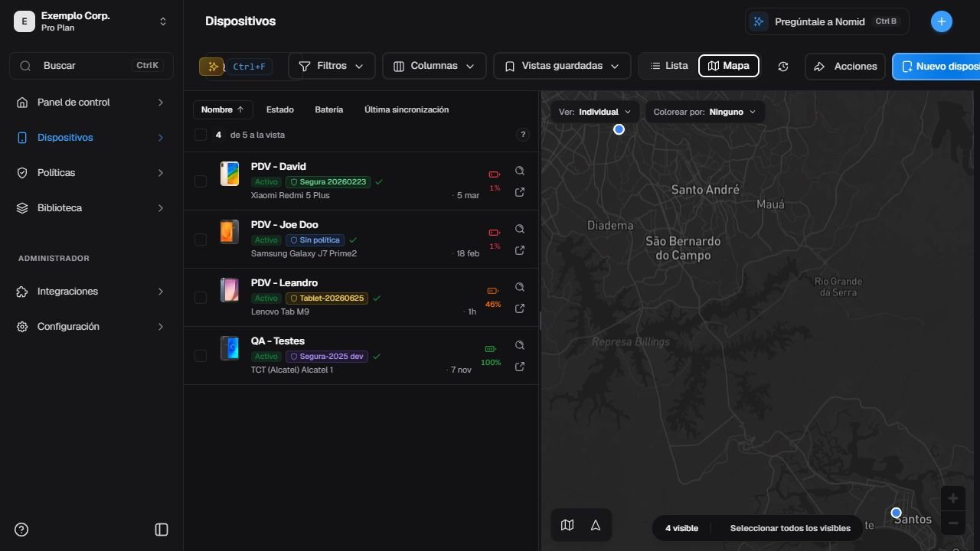Select the PDV - Leandro row checkbox

coord(201,298)
